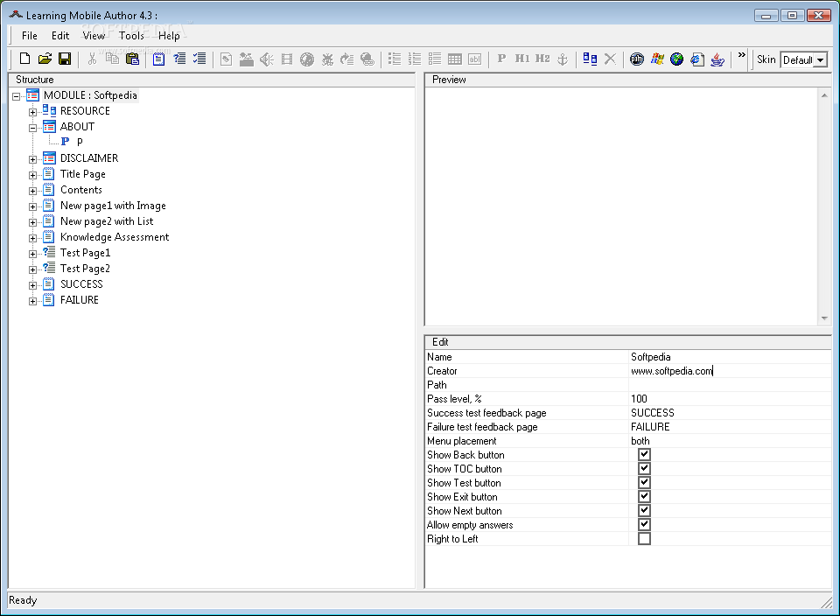Expand the Contents node
Viewport: 840px width, 616px height.
(x=32, y=191)
